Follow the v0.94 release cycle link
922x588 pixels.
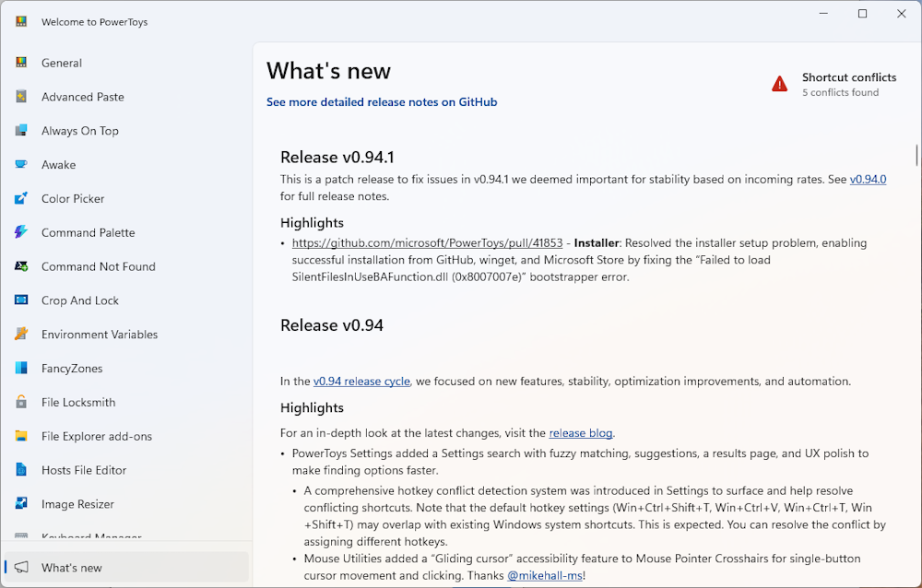coord(361,381)
